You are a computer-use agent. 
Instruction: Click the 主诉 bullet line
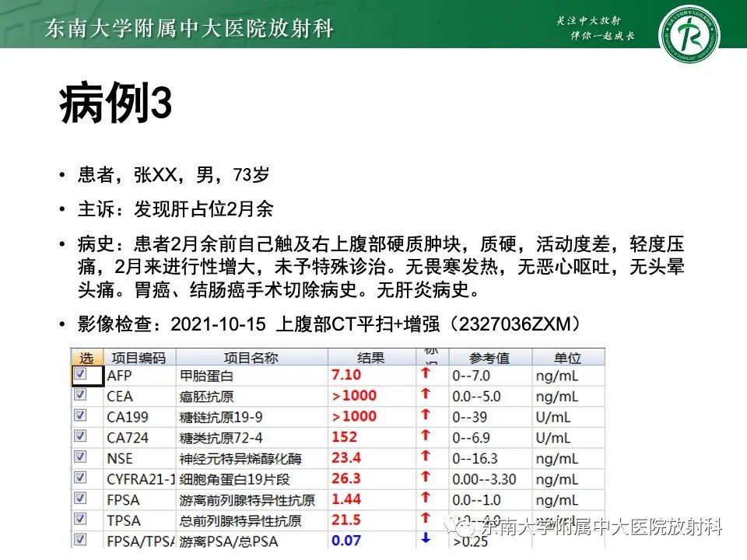175,209
